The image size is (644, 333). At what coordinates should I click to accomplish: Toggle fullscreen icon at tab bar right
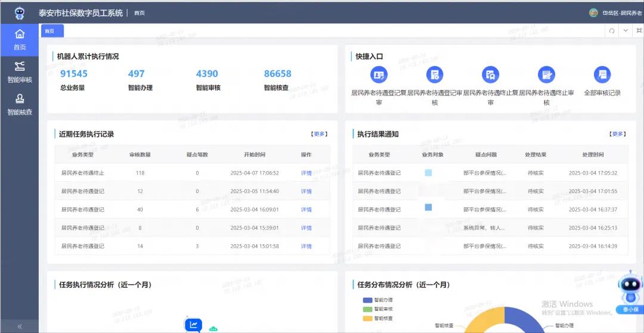point(639,31)
